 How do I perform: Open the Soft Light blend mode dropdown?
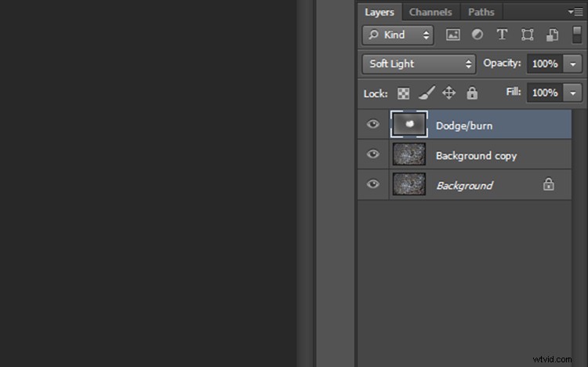(419, 64)
